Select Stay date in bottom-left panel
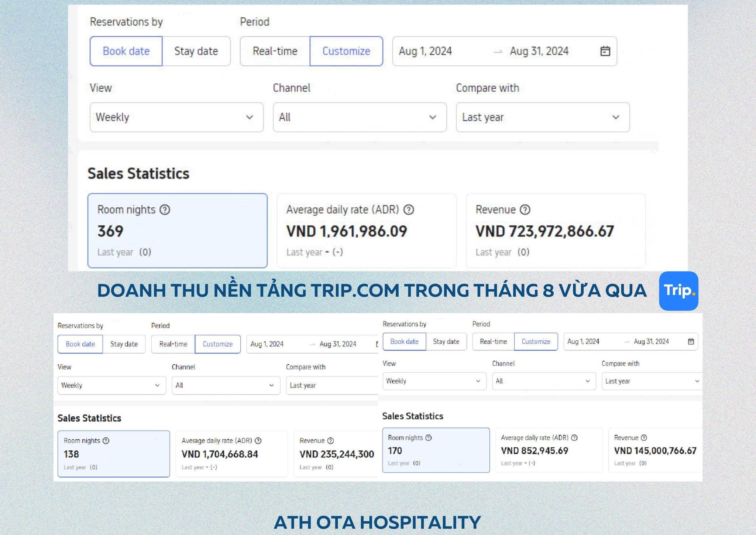This screenshot has width=756, height=535. point(124,344)
